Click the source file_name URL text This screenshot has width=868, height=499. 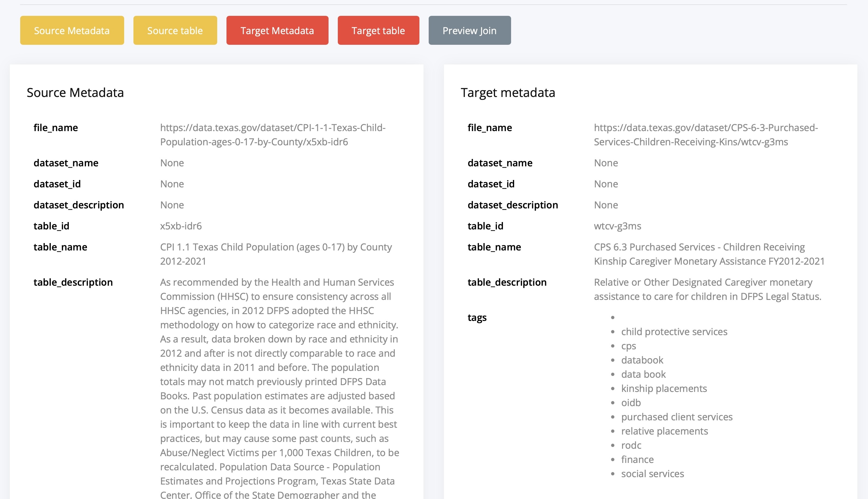coord(273,135)
